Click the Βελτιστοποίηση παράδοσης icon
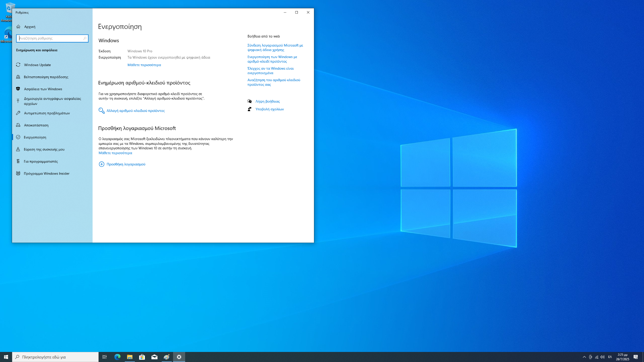The width and height of the screenshot is (644, 362). [18, 77]
